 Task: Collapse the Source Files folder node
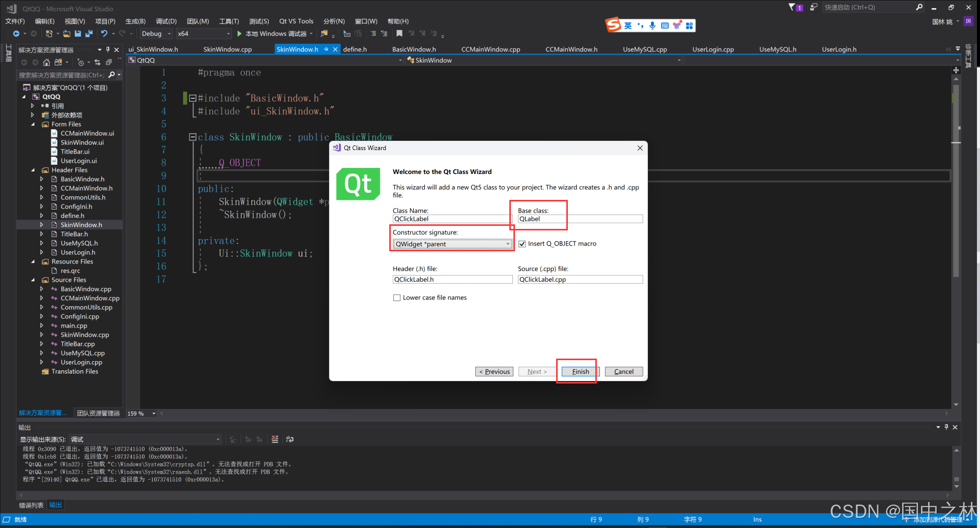pos(33,280)
